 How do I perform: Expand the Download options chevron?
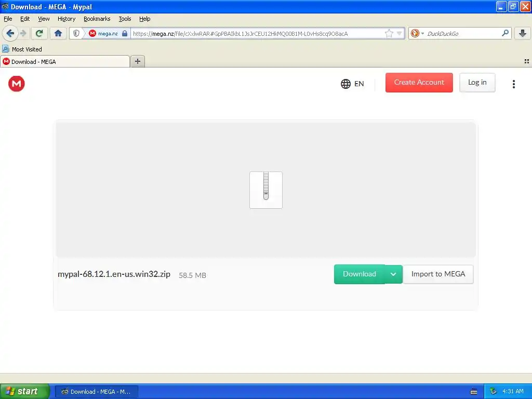pos(393,274)
